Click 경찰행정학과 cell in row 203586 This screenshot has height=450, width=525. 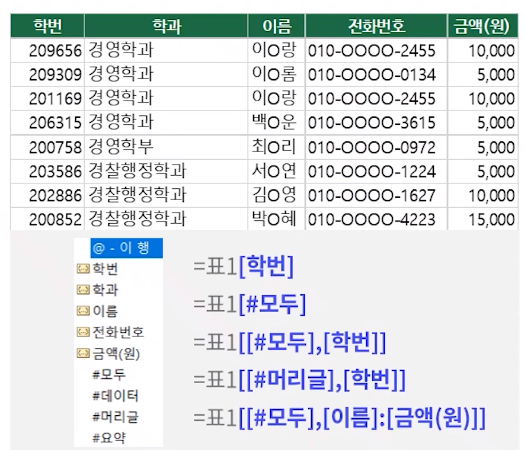[166, 171]
